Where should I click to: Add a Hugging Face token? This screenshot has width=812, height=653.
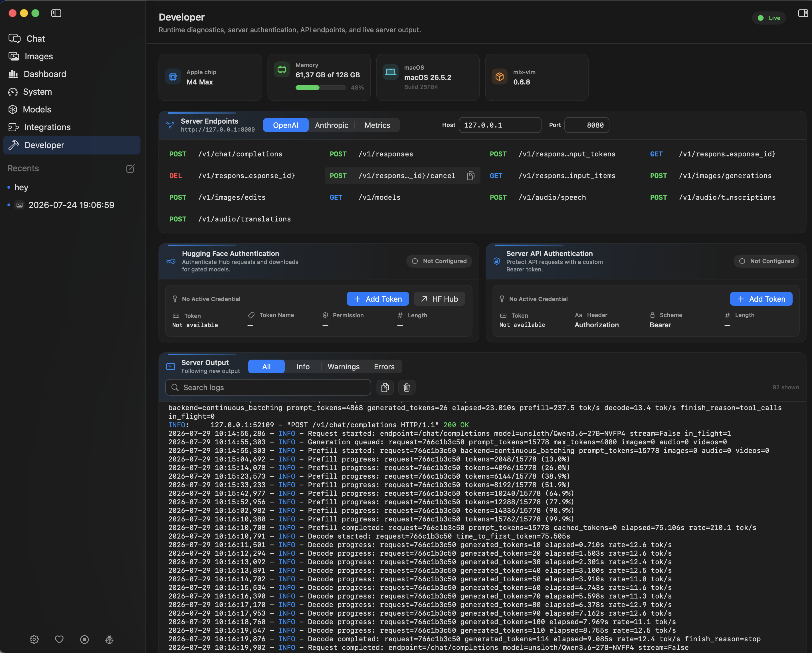tap(377, 299)
